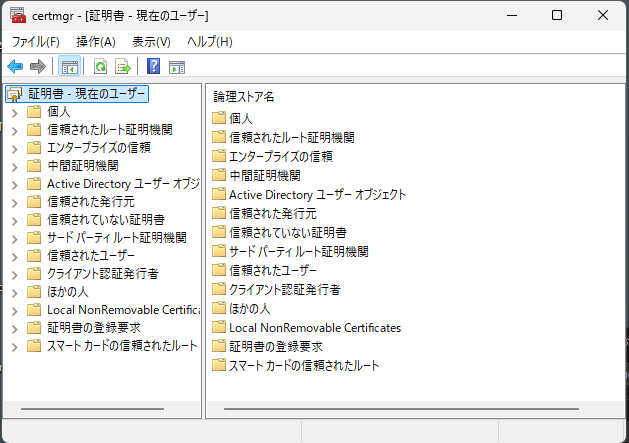629x443 pixels.
Task: Minimize the certmgr window
Action: click(512, 15)
